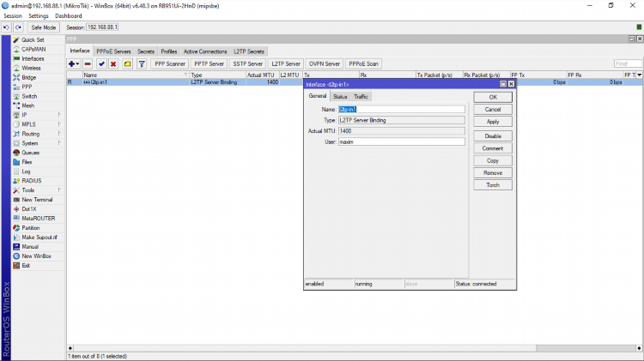Click the horizontal scrollbar of the PPP list

click(355, 348)
